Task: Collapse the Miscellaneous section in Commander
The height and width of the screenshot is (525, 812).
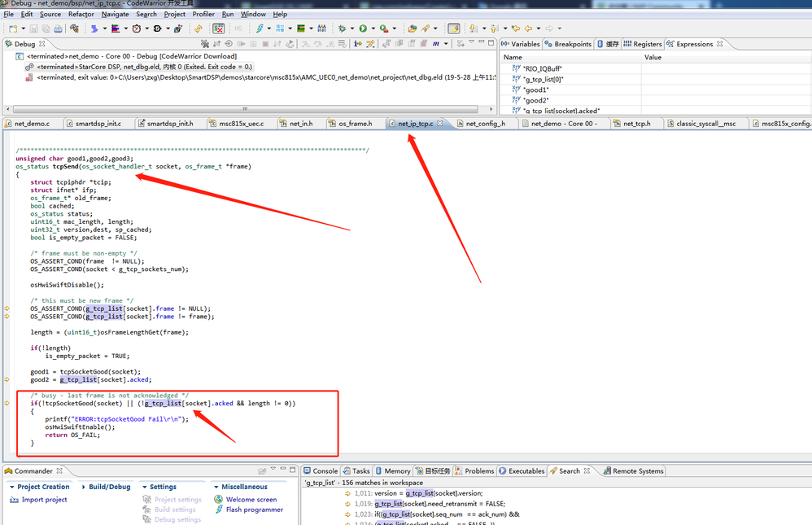Action: 216,487
